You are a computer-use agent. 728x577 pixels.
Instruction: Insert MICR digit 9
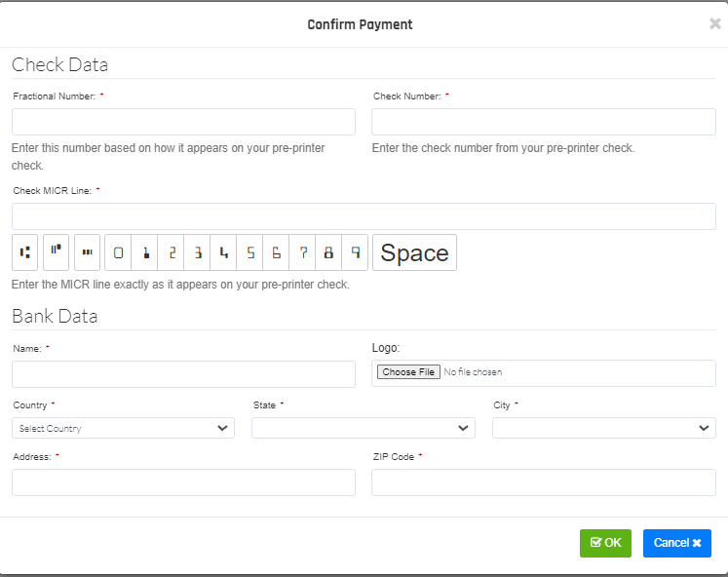355,252
